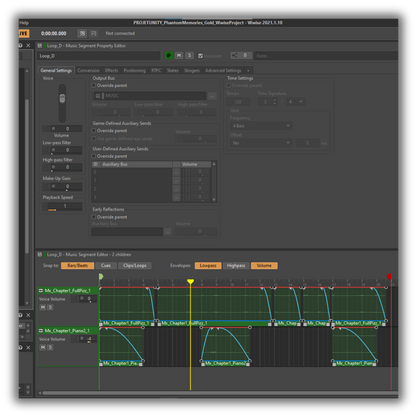Viewport: 417px width, 417px height.
Task: Click the Playback Speed slider
Action: click(x=65, y=206)
